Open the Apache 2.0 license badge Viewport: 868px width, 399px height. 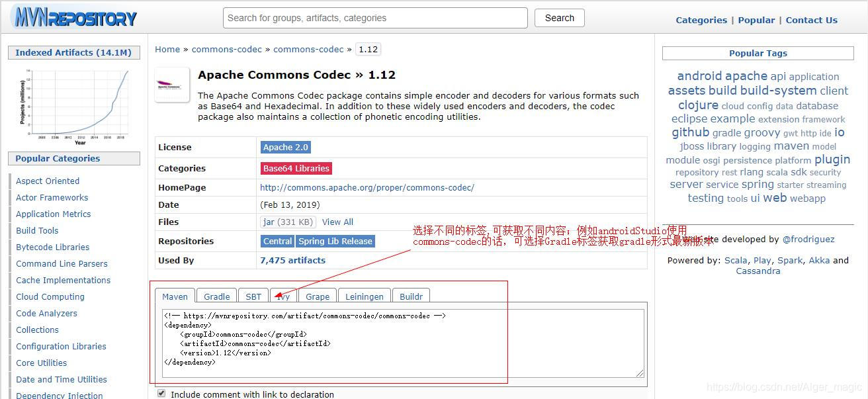(286, 147)
